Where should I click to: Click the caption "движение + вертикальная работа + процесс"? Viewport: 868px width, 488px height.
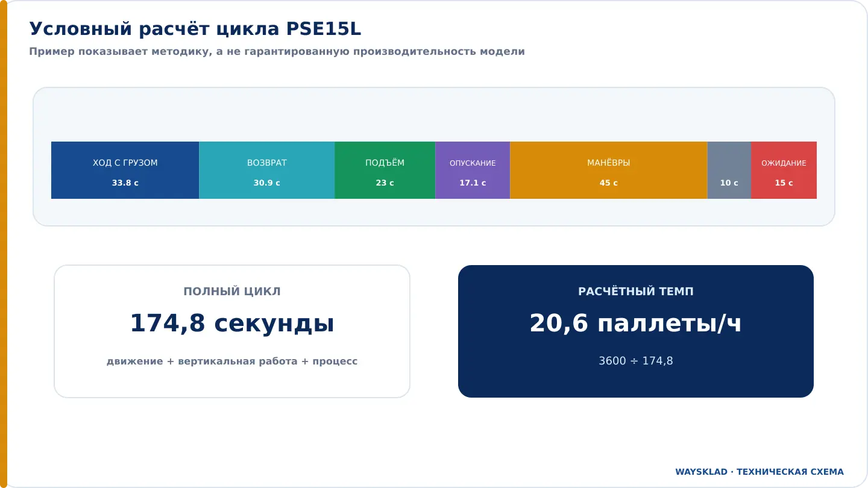coord(232,361)
